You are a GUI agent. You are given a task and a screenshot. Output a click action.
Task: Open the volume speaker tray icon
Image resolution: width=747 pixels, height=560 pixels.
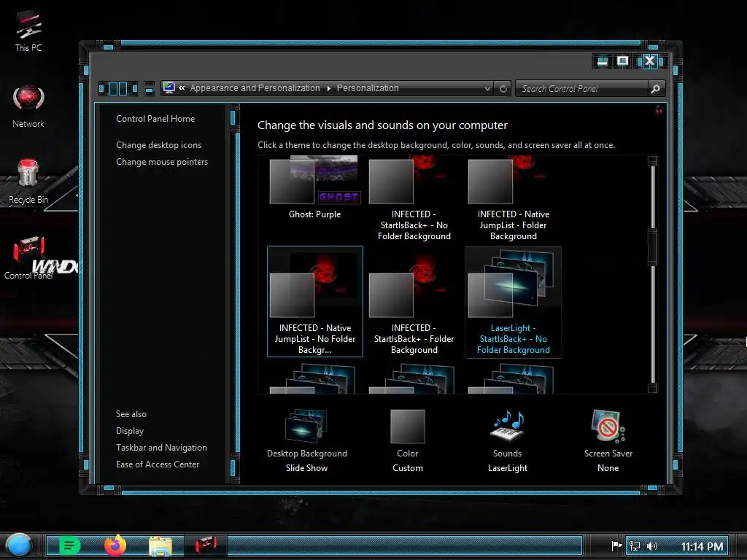(652, 545)
